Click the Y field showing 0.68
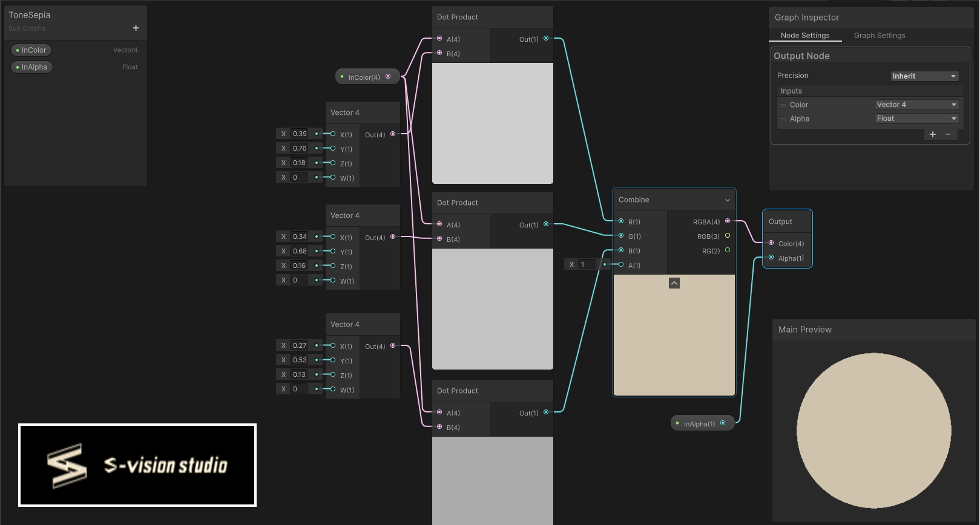The height and width of the screenshot is (525, 980). (x=300, y=251)
